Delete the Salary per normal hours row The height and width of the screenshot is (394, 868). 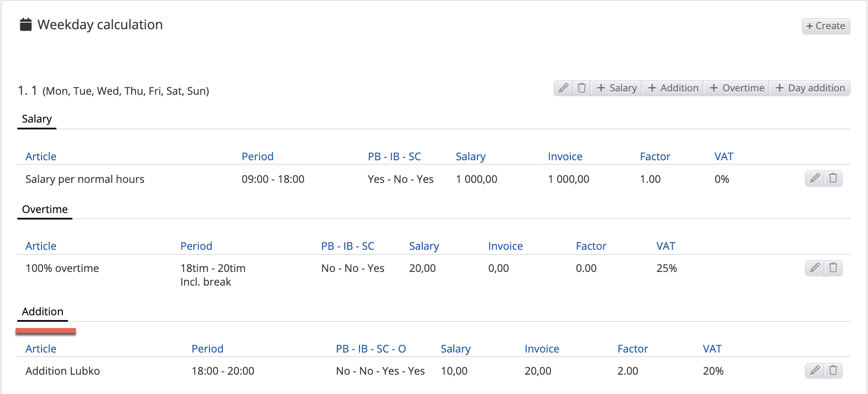click(833, 178)
